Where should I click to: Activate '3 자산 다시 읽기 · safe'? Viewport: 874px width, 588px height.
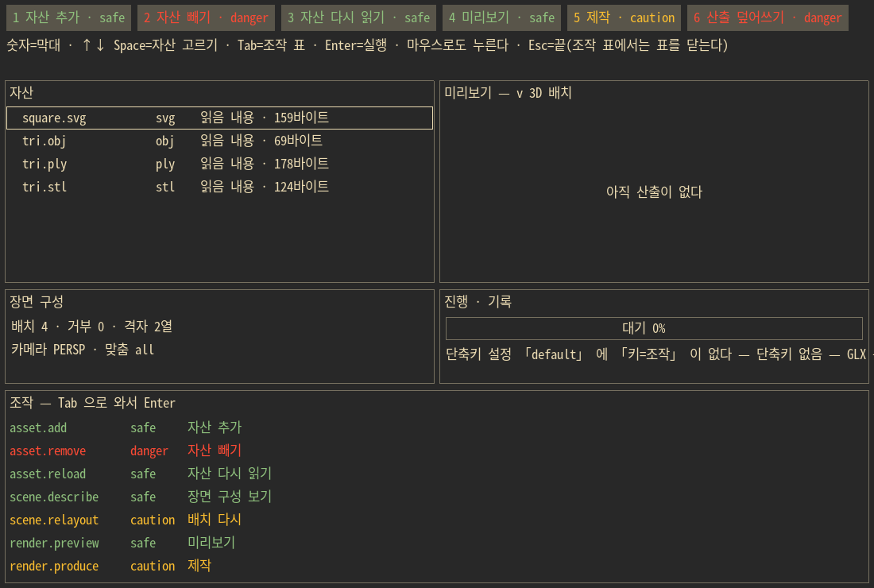point(358,17)
